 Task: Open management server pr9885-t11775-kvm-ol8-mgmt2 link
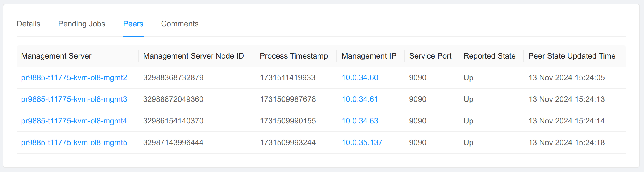pos(74,78)
